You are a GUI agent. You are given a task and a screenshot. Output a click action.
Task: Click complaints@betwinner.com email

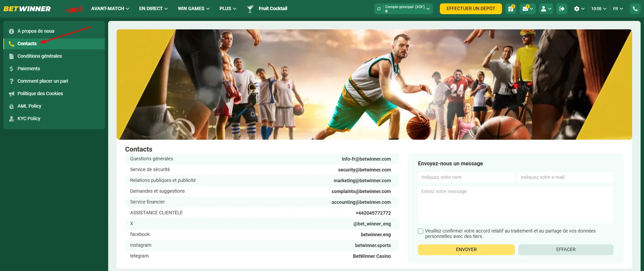click(x=361, y=191)
